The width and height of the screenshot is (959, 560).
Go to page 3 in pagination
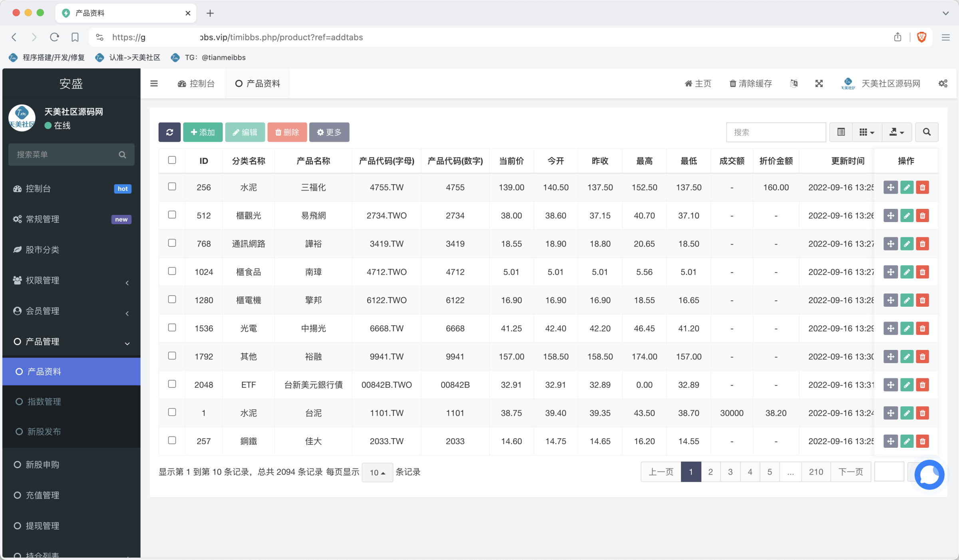[x=730, y=472]
